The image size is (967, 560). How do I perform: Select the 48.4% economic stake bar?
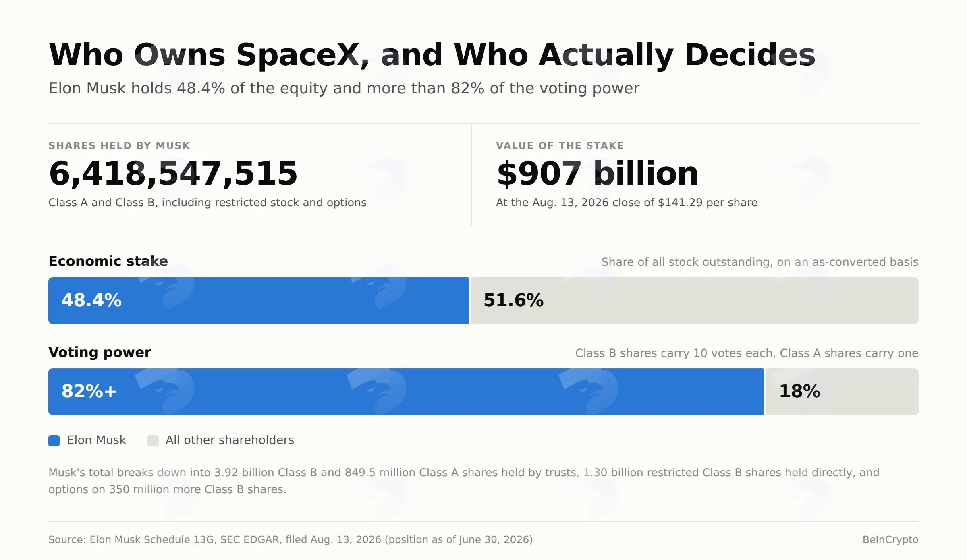point(259,301)
